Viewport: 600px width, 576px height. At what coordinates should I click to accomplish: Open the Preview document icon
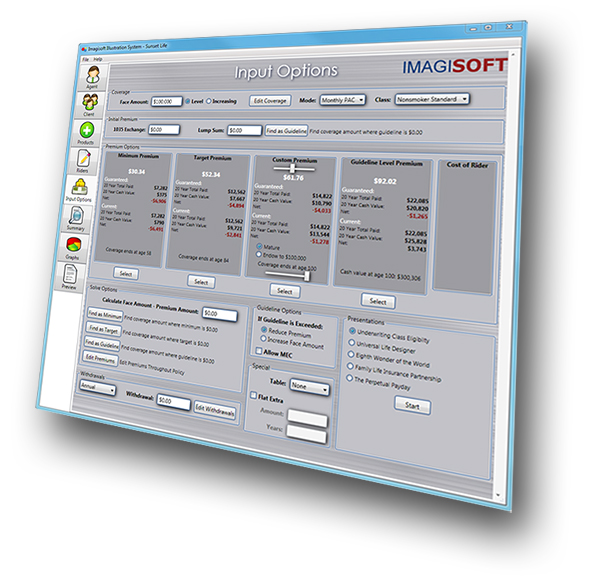coord(70,274)
